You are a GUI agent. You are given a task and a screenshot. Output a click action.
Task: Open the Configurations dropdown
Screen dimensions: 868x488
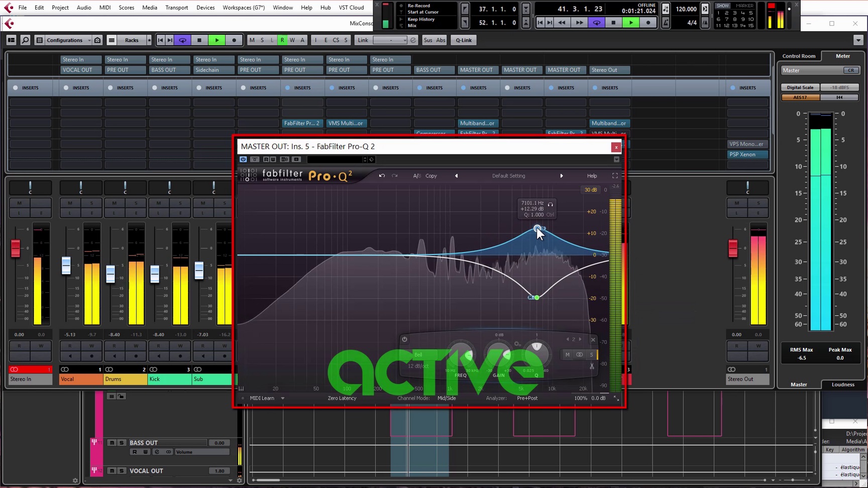(x=68, y=40)
